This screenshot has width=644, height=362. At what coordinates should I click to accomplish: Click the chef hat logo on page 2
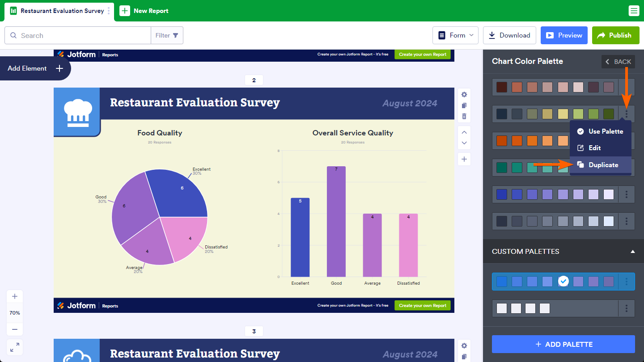point(78,112)
